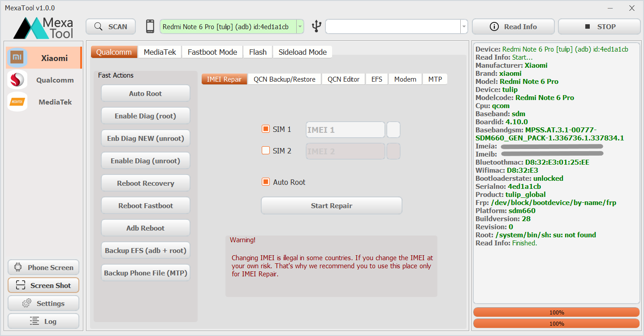Click Enable Diag (unroot) button
This screenshot has width=644, height=336.
pos(146,161)
